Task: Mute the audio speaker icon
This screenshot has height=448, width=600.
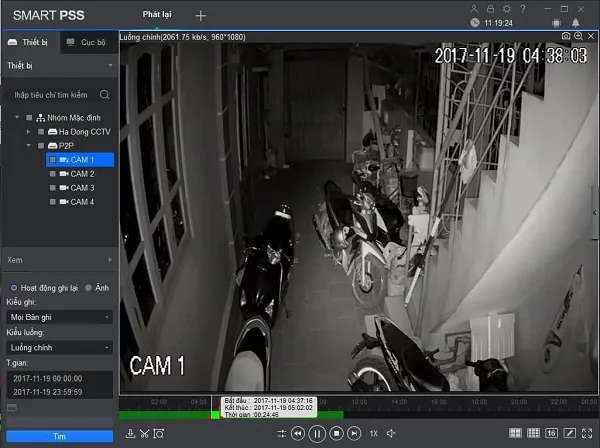Action: coord(391,433)
